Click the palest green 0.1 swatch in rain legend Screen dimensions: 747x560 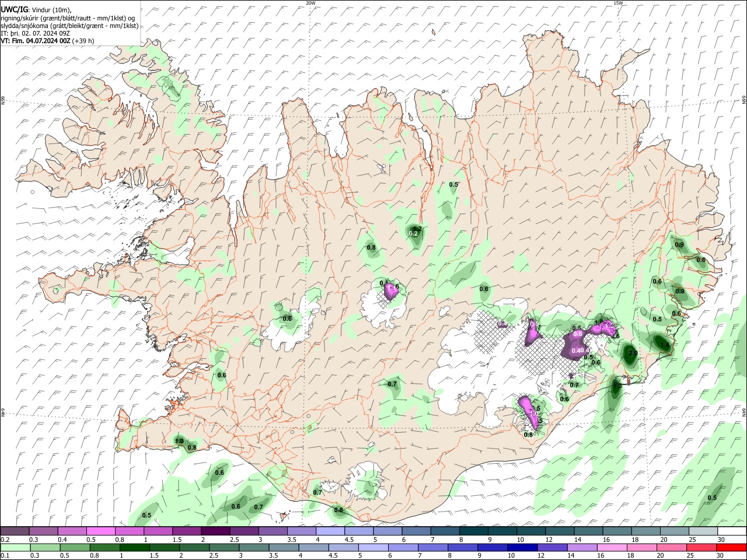[x=16, y=548]
